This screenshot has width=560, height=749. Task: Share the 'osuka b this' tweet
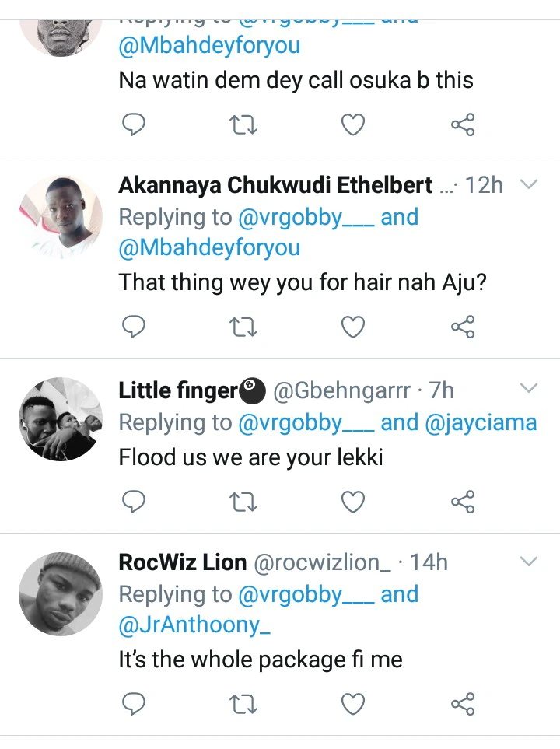463,125
